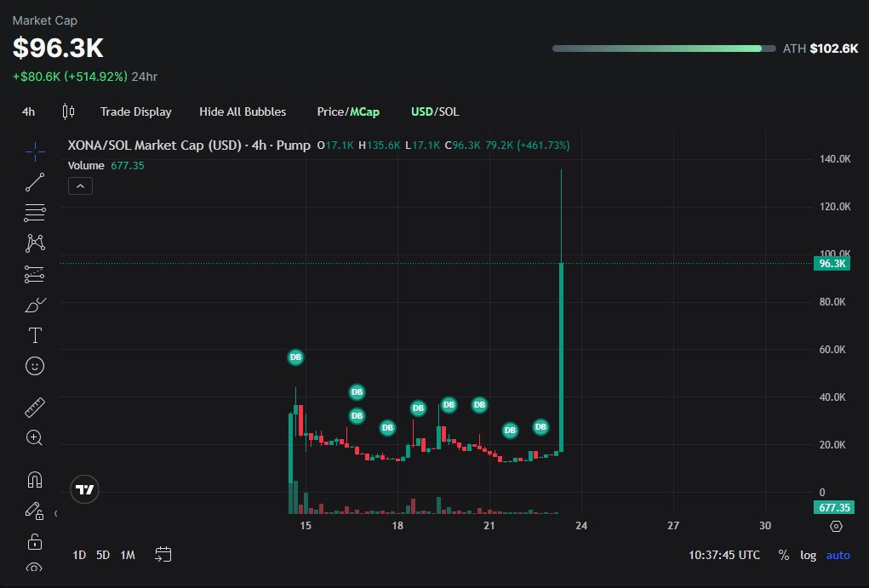Screen dimensions: 869x588
Task: Click the rightmost DB trade bubble
Action: click(x=541, y=426)
